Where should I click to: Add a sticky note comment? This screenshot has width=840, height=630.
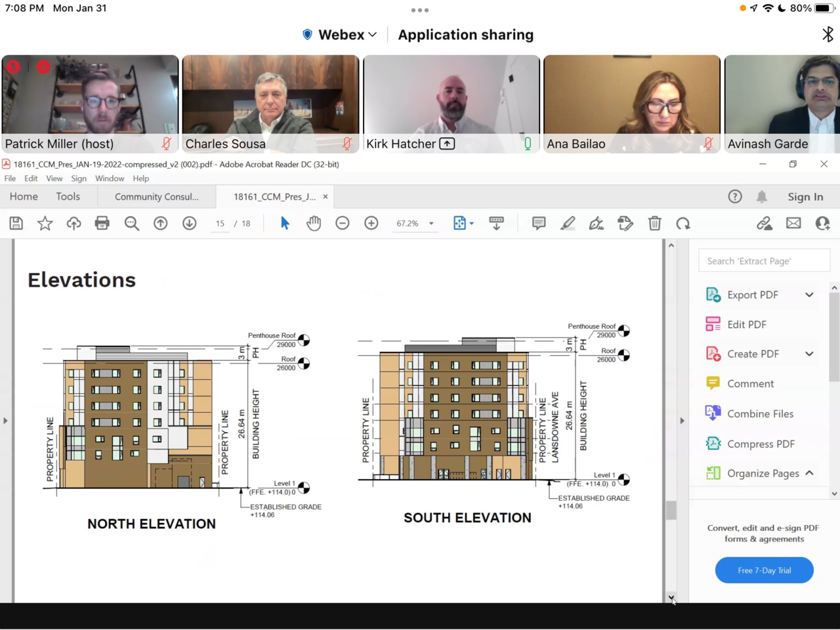tap(539, 224)
